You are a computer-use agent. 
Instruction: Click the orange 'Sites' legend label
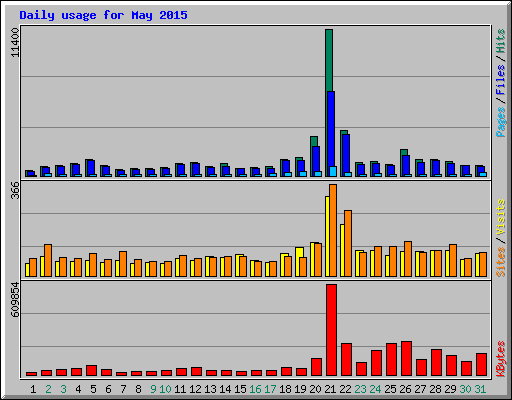[x=501, y=262]
